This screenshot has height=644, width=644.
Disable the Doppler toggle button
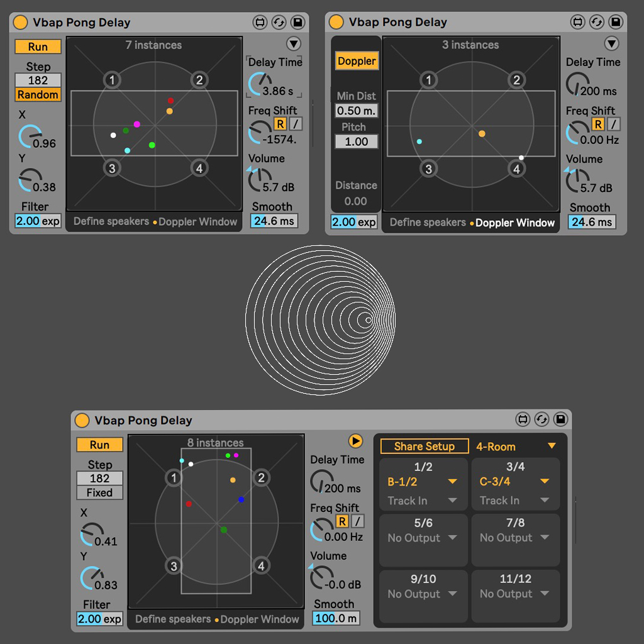click(357, 61)
